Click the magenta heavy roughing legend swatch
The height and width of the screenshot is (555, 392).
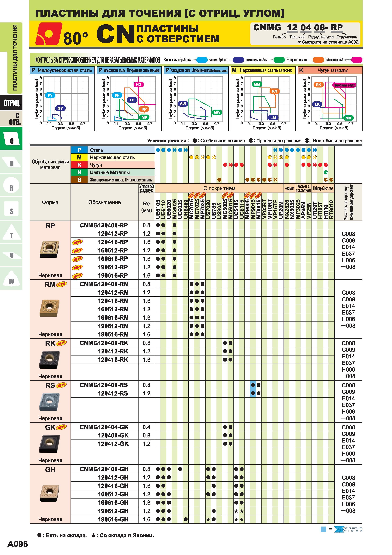pyautogui.click(x=357, y=60)
